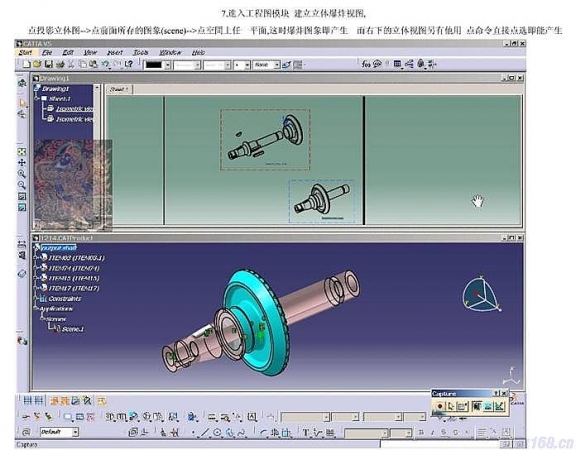Click the Undo arrow icon
This screenshot has height=450, width=576.
tap(105, 64)
